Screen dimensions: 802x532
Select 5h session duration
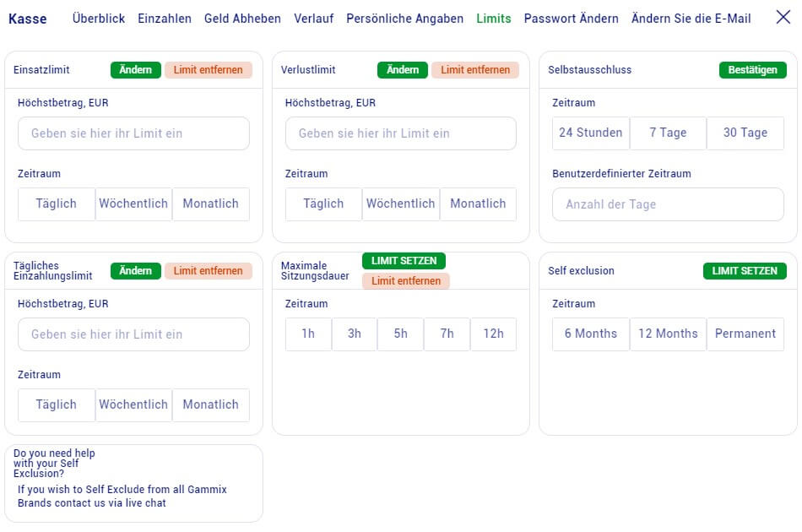[x=400, y=334]
